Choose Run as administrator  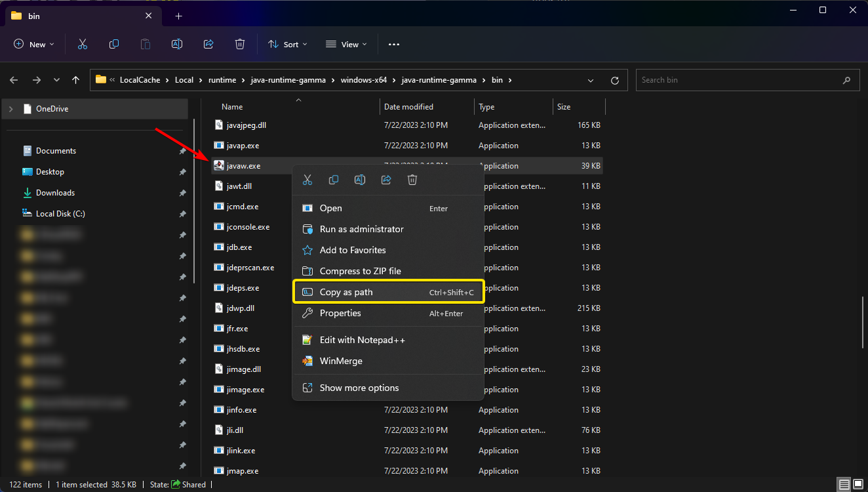coord(361,229)
